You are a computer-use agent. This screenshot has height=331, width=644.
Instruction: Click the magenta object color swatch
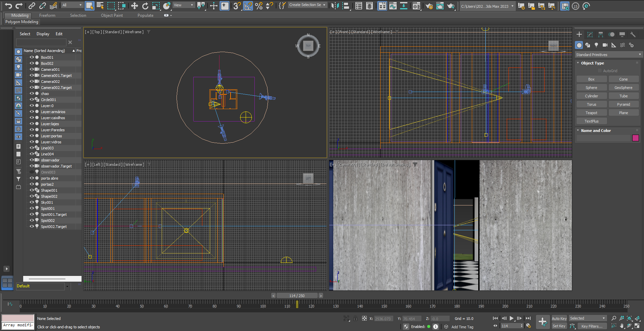click(635, 138)
